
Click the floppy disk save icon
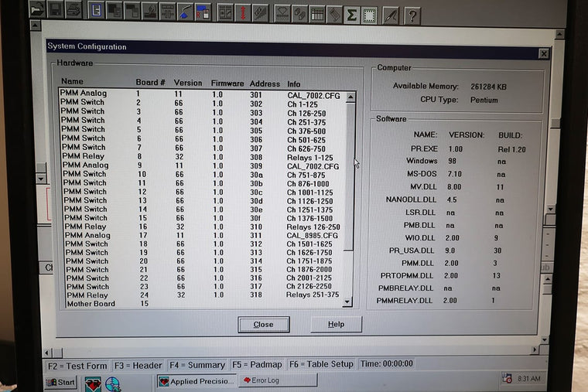coord(56,9)
